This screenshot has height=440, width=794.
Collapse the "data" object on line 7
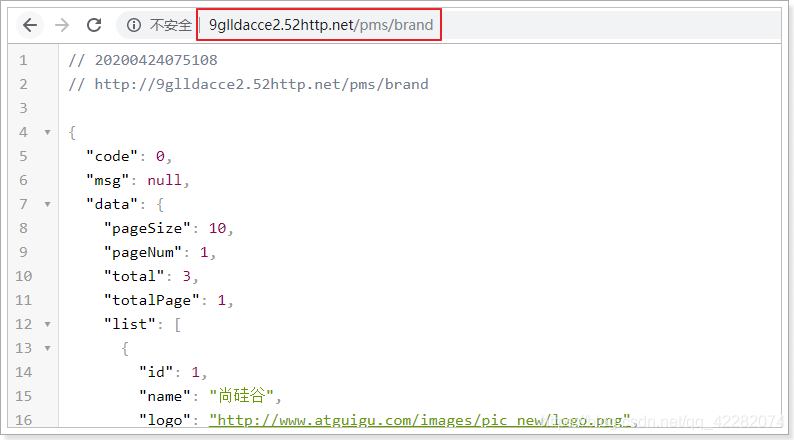(48, 205)
